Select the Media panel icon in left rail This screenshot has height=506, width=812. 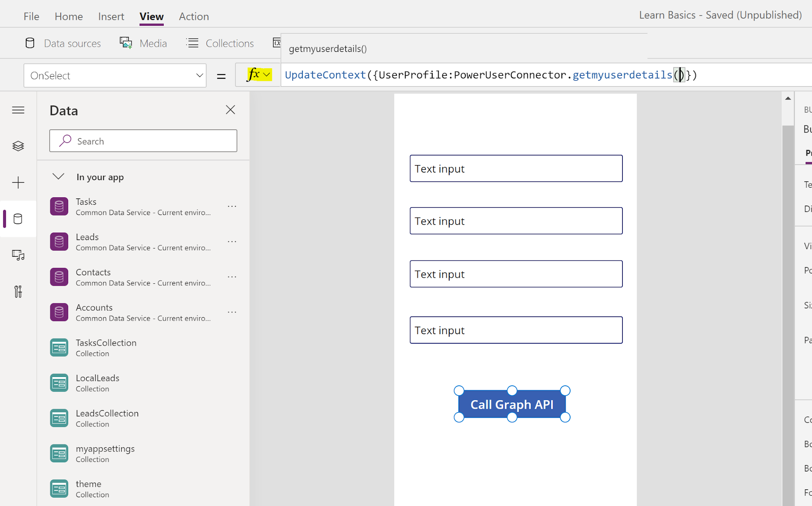coord(18,255)
